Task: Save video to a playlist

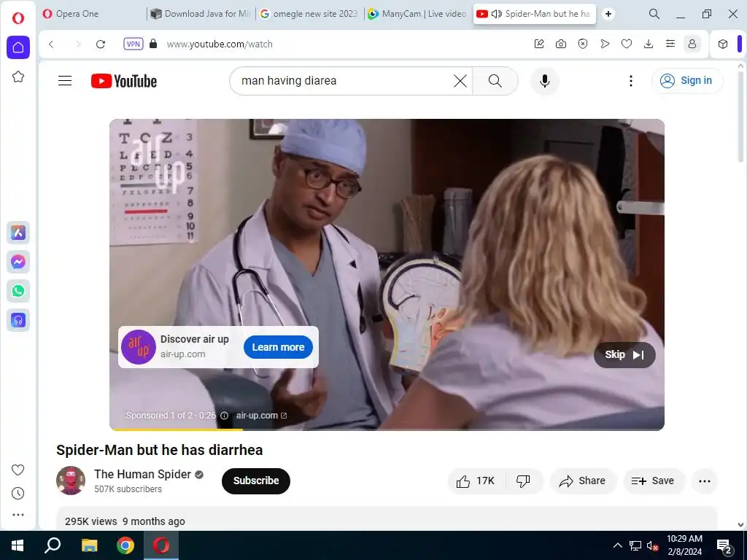Action: (654, 481)
